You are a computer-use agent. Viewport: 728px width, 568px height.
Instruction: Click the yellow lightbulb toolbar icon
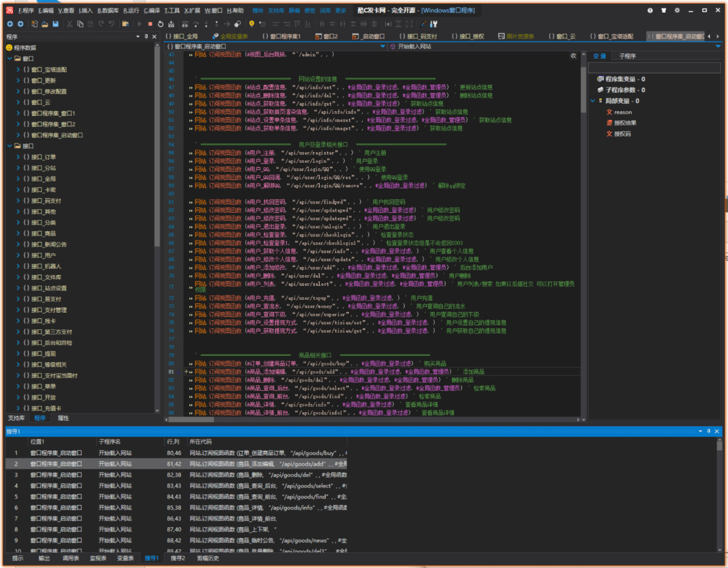pos(251,24)
